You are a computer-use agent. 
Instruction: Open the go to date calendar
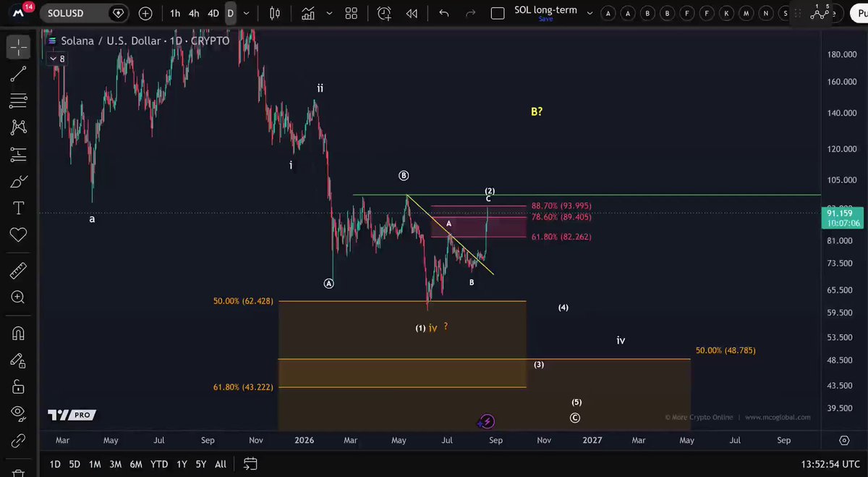250,464
